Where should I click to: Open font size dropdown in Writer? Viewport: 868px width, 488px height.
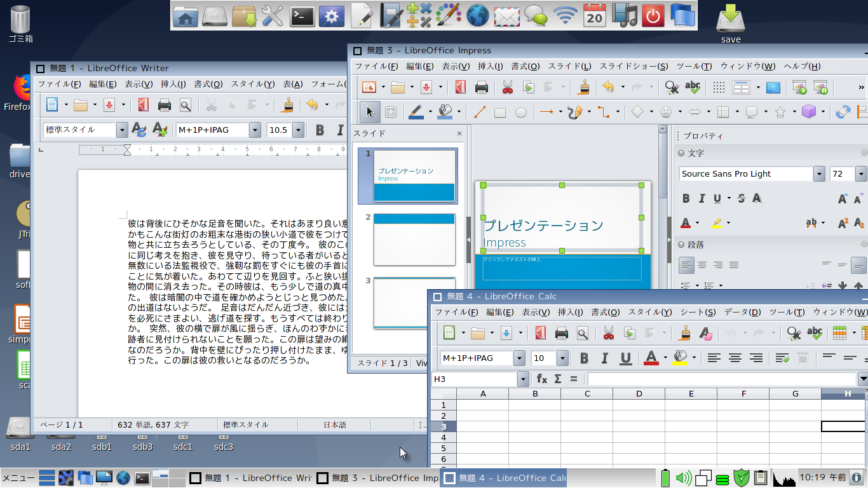[298, 130]
